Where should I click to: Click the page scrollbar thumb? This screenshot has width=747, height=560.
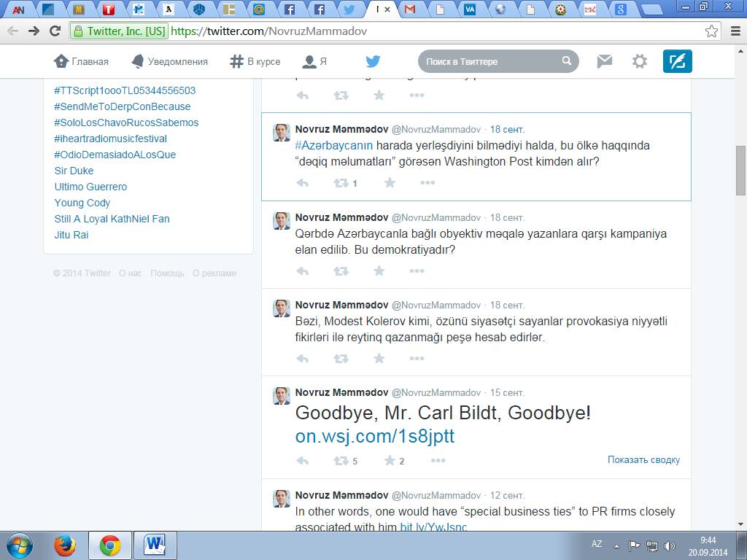coord(741,170)
